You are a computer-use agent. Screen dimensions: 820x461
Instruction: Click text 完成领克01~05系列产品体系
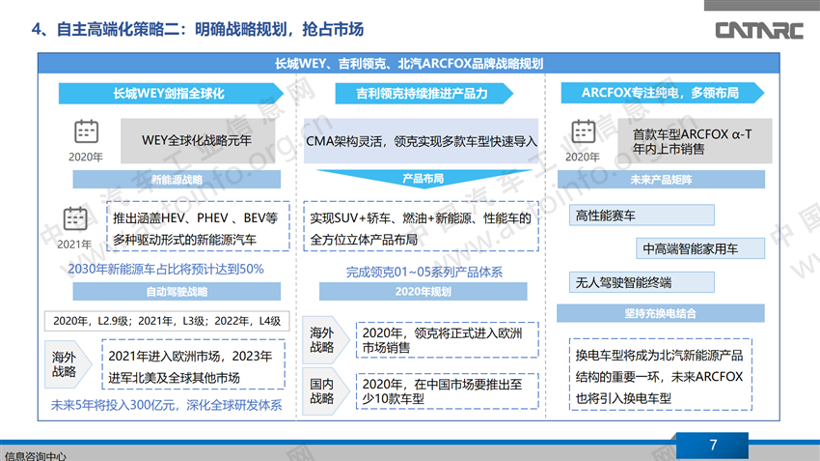click(x=424, y=272)
